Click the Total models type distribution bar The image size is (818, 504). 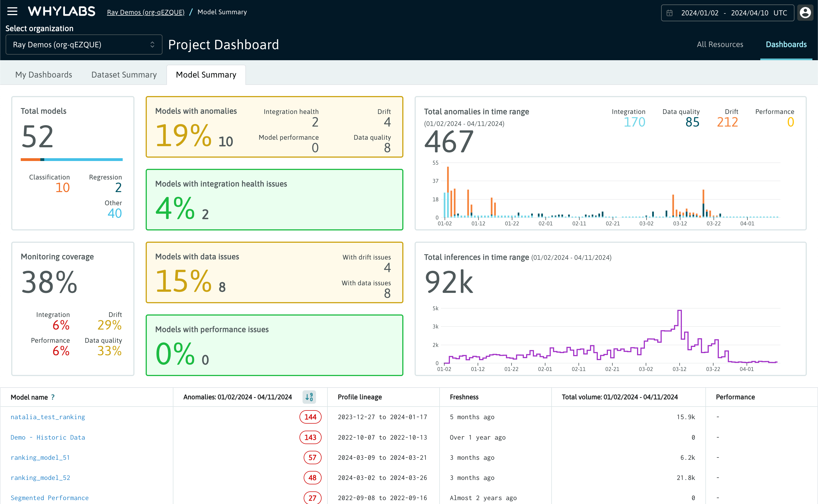pos(71,160)
